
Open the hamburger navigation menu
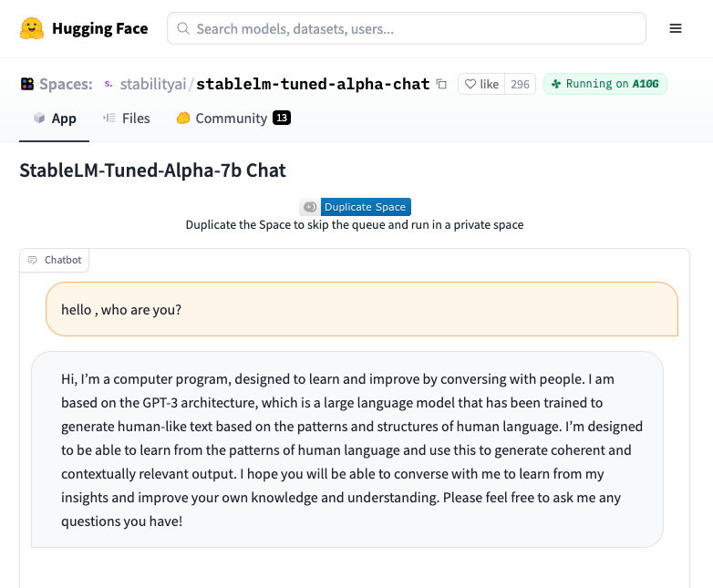coord(676,28)
